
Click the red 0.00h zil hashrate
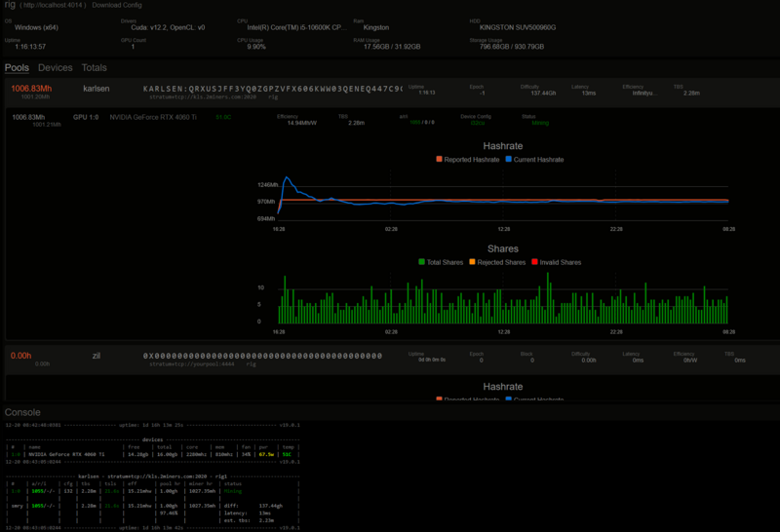(20, 356)
